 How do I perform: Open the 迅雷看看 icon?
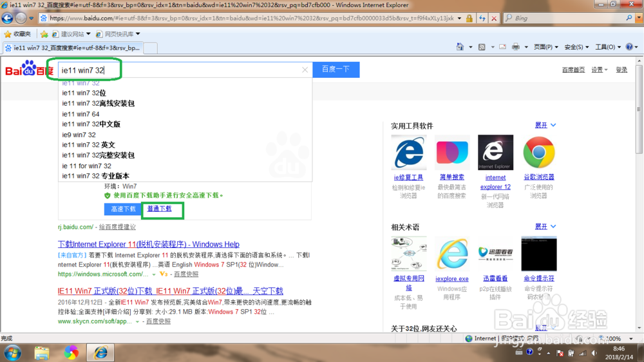495,254
